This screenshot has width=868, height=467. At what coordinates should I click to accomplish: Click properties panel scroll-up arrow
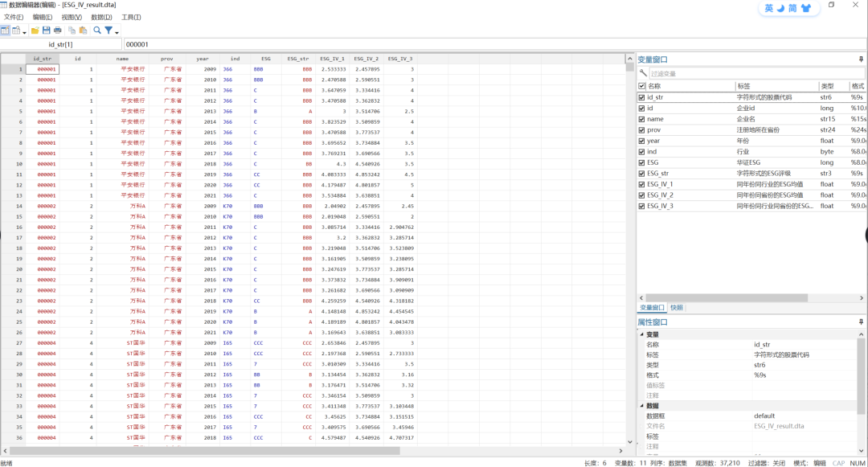(x=861, y=334)
